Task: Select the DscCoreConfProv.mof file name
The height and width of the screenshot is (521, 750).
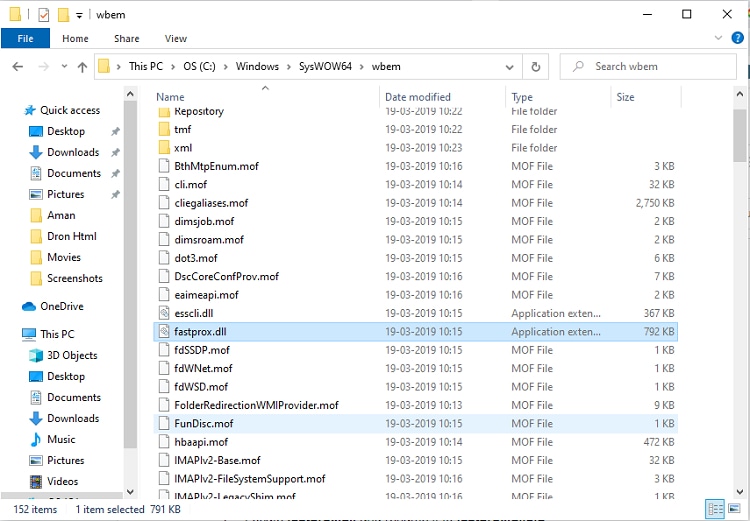Action: tap(226, 277)
